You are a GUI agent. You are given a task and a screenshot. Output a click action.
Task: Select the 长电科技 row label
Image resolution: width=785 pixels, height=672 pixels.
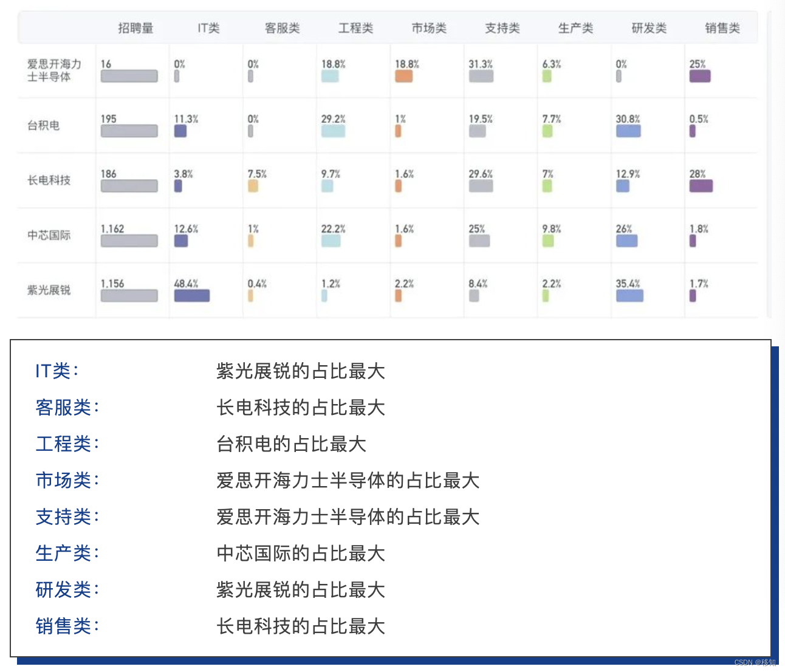point(49,180)
